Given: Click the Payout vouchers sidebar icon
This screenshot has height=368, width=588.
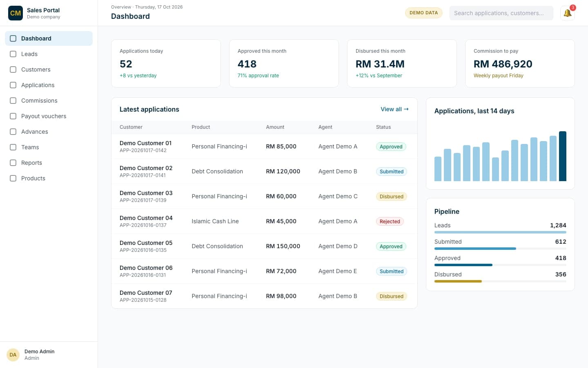Looking at the screenshot, I should coord(13,116).
